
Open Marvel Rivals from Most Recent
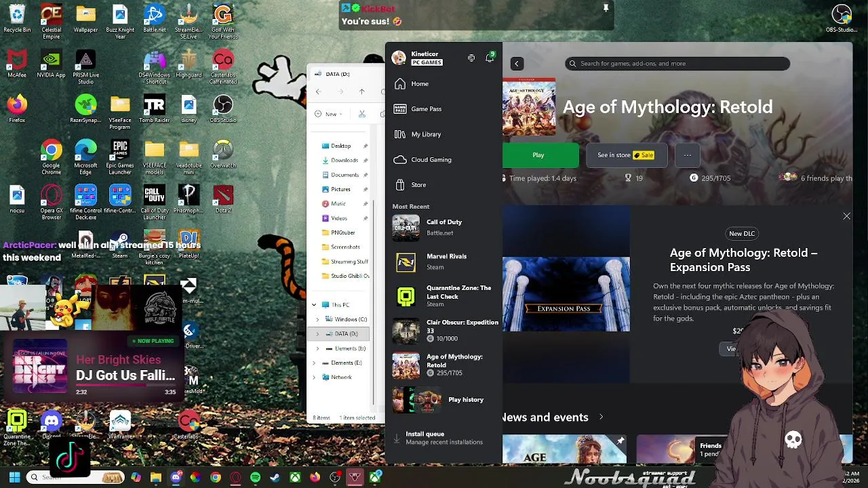pyautogui.click(x=445, y=262)
